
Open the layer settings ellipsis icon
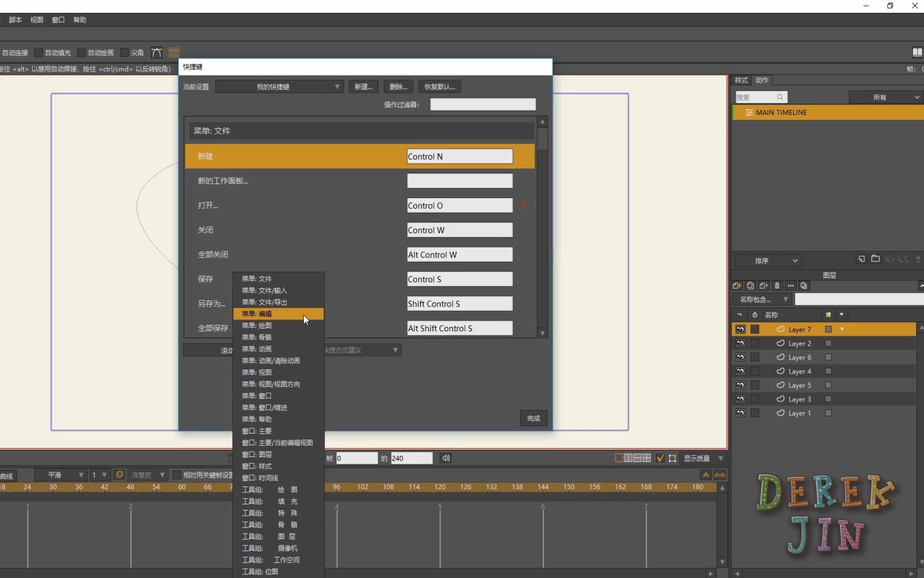tap(790, 286)
